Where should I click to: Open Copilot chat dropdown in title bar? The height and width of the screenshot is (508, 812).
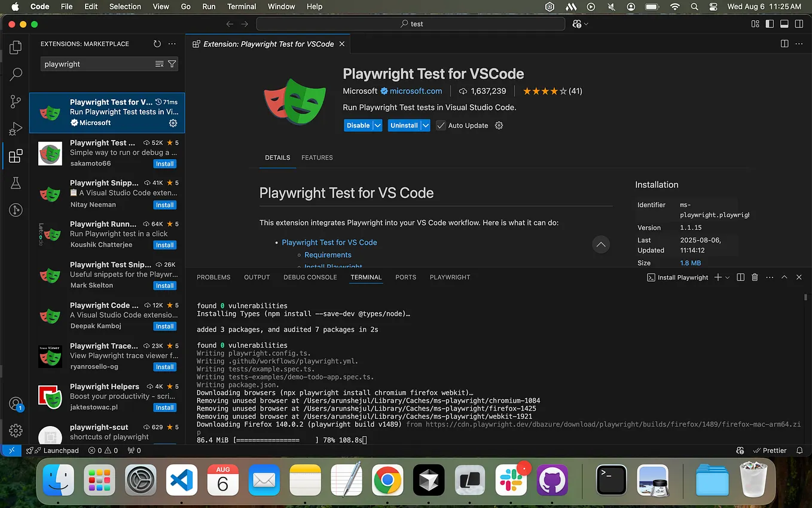click(586, 24)
